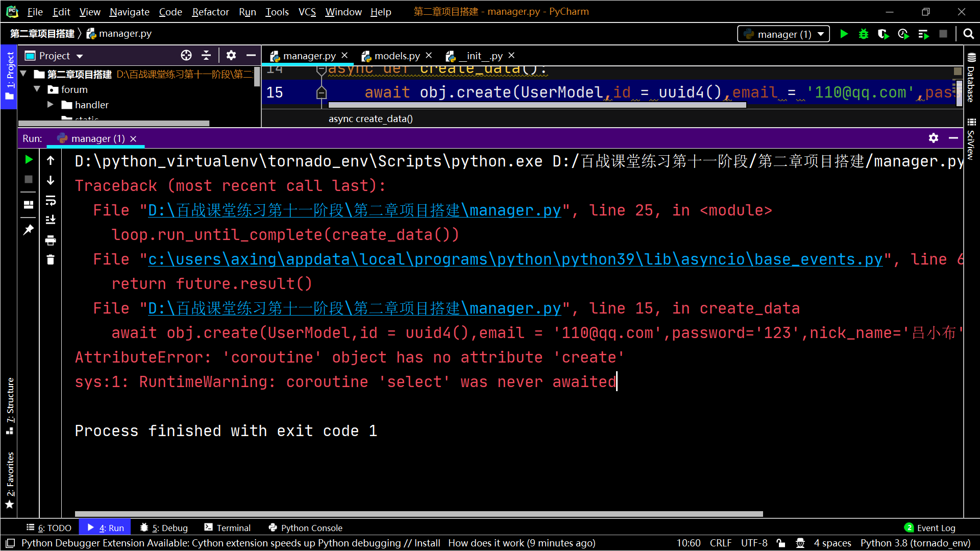
Task: Switch to the models.py editor tab
Action: click(397, 56)
